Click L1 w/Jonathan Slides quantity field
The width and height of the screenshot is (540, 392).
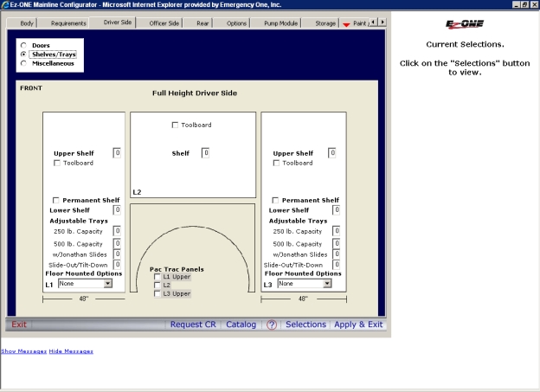117,254
